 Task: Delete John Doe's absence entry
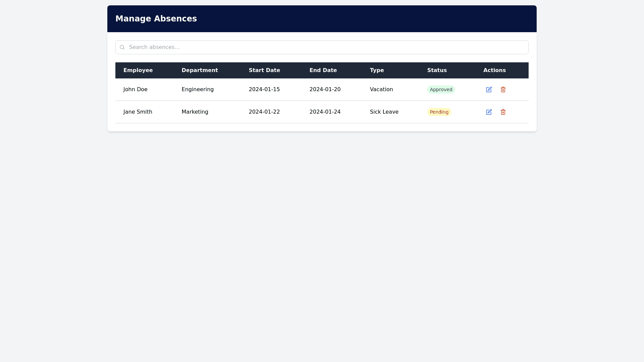(503, 89)
